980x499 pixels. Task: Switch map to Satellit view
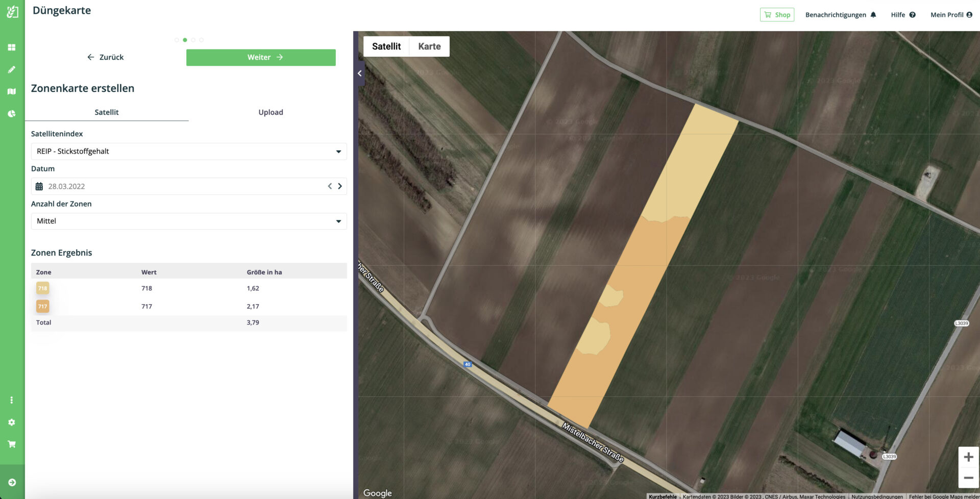[x=386, y=46]
